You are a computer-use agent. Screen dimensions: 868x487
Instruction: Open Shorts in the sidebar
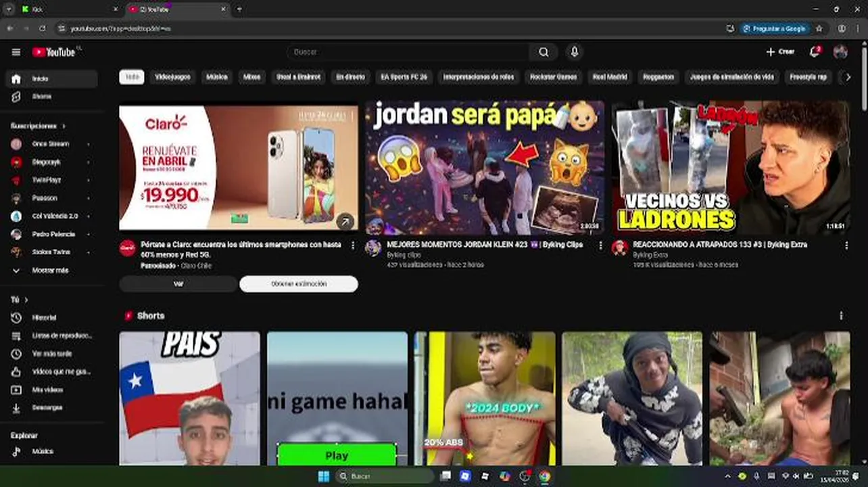point(51,97)
